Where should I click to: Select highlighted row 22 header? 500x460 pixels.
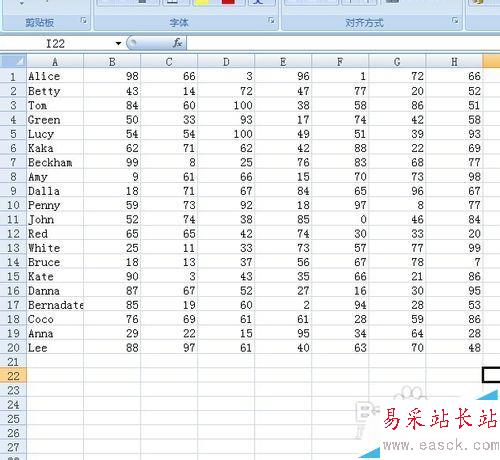click(13, 376)
